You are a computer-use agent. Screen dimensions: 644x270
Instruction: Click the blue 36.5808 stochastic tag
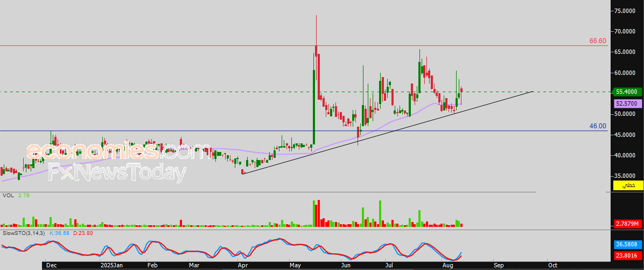(628, 244)
